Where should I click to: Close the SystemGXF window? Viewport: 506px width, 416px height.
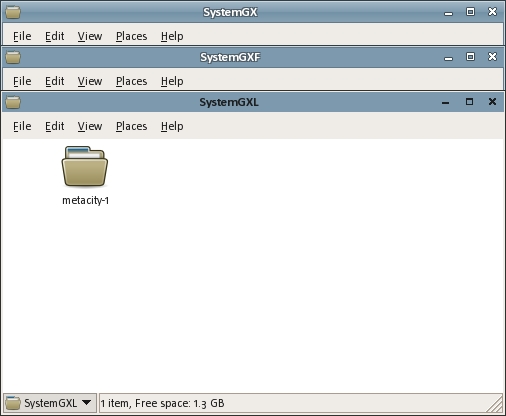pos(492,57)
